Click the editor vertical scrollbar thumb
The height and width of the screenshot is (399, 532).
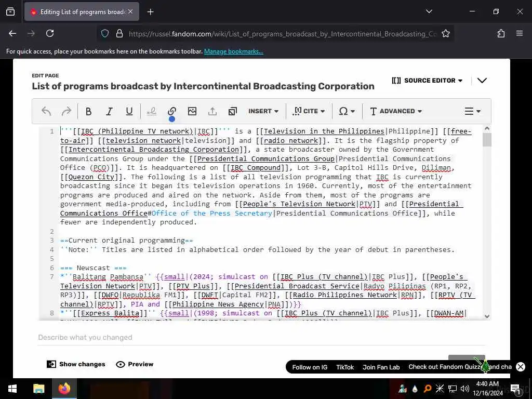click(487, 139)
